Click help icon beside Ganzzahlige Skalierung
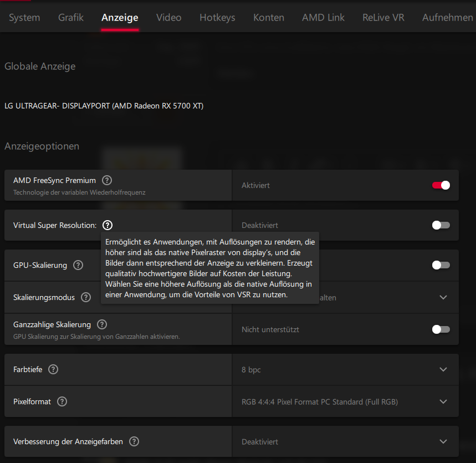This screenshot has height=463, width=476. click(102, 324)
